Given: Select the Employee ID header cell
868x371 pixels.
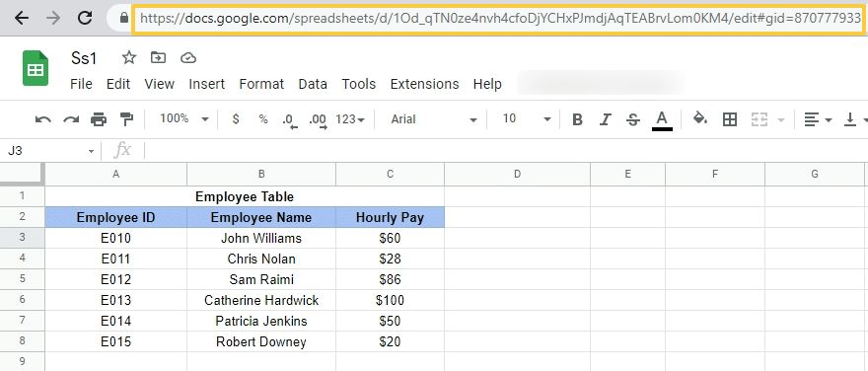Looking at the screenshot, I should point(115,217).
